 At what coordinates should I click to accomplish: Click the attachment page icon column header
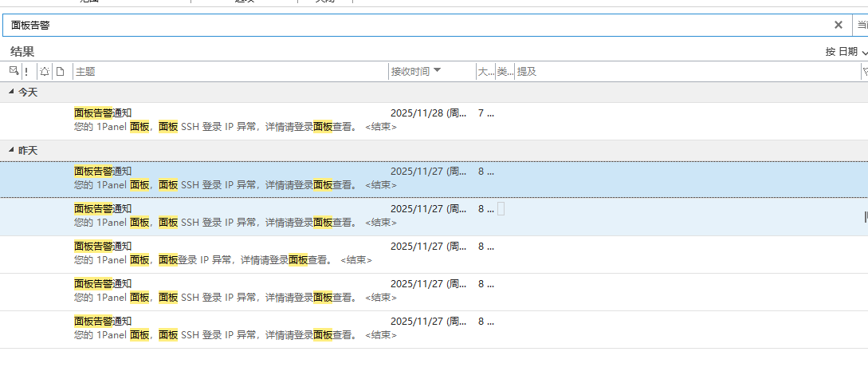tap(60, 72)
